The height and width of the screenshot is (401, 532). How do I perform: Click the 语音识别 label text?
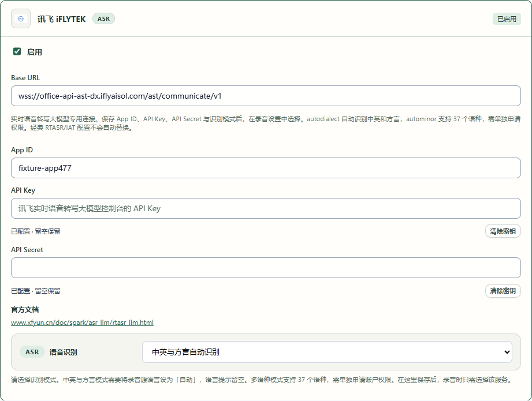[x=64, y=352]
